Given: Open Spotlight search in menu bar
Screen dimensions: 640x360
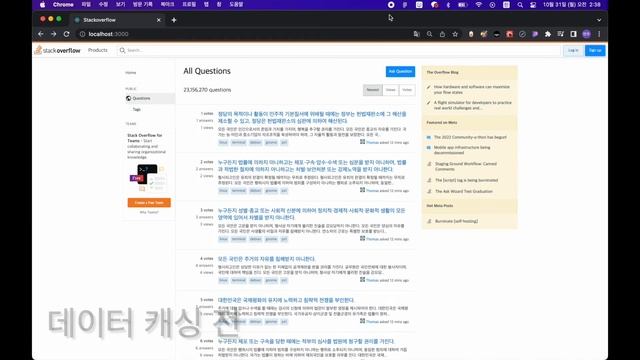Looking at the screenshot, I should click(520, 5).
